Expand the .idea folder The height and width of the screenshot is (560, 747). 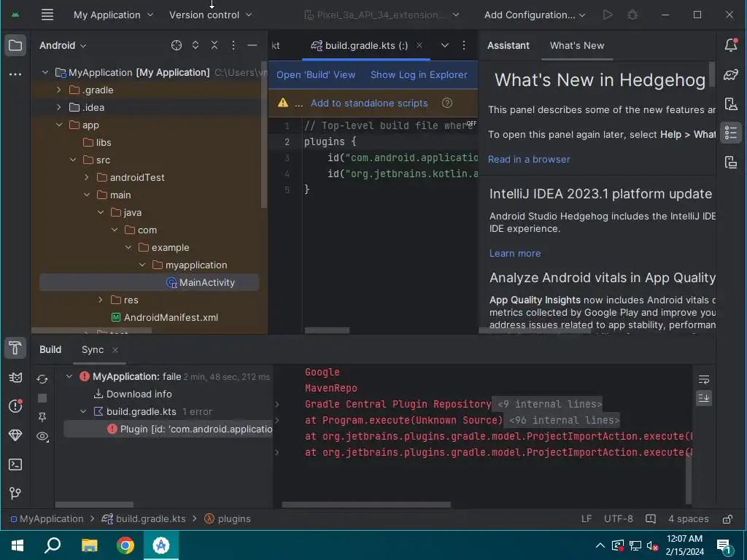pos(58,107)
